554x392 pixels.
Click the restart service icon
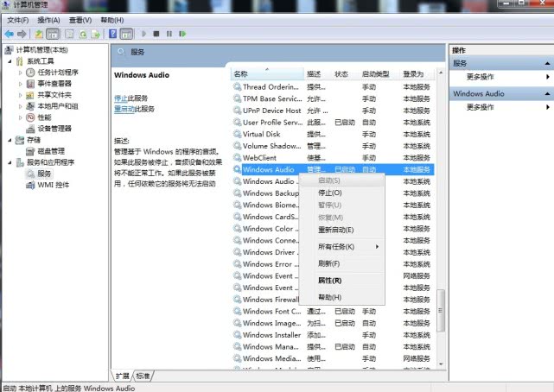coord(182,34)
